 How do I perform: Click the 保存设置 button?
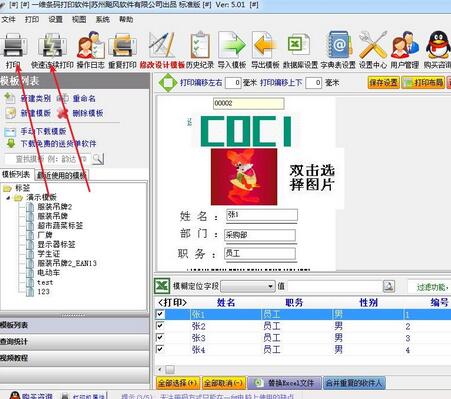(x=383, y=82)
